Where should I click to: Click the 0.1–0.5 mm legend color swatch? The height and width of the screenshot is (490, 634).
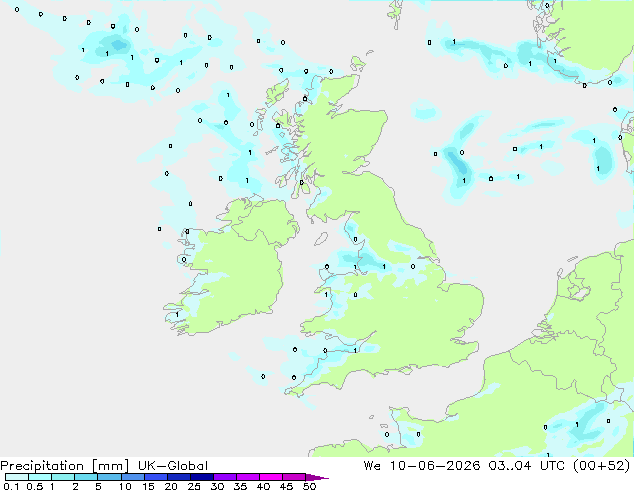(17, 477)
